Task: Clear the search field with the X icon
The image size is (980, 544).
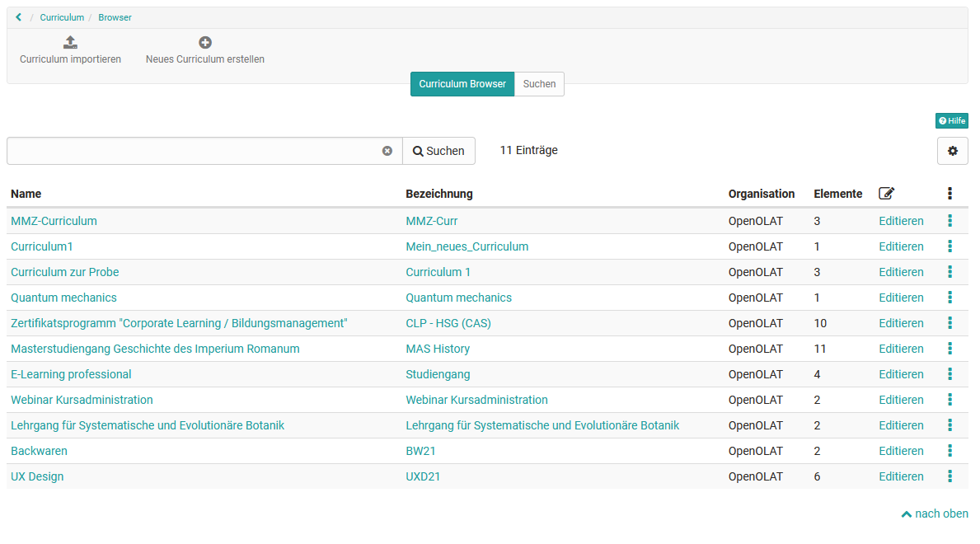Action: [387, 151]
